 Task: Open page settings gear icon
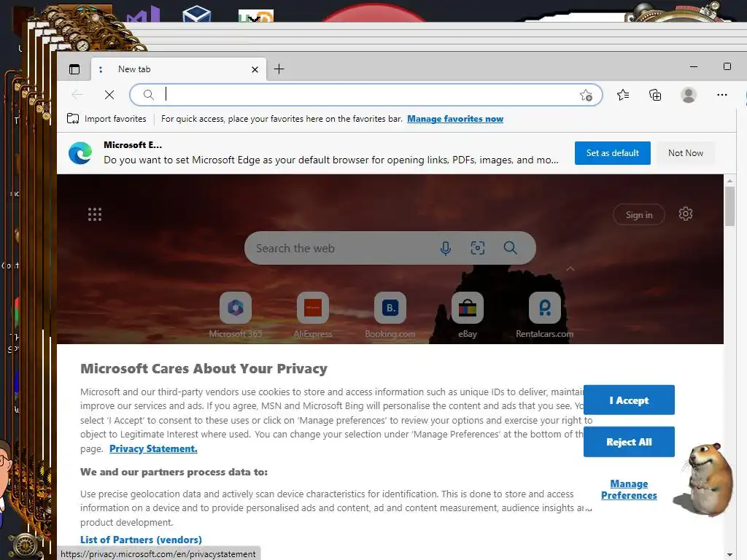coord(686,214)
